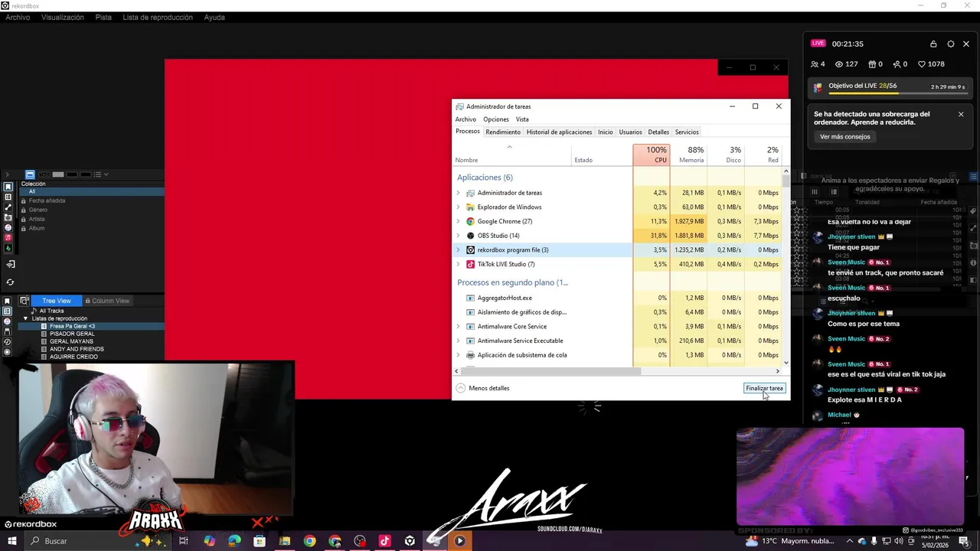Open the TikTok LIVE panel settings gear
The width and height of the screenshot is (980, 551).
(950, 44)
